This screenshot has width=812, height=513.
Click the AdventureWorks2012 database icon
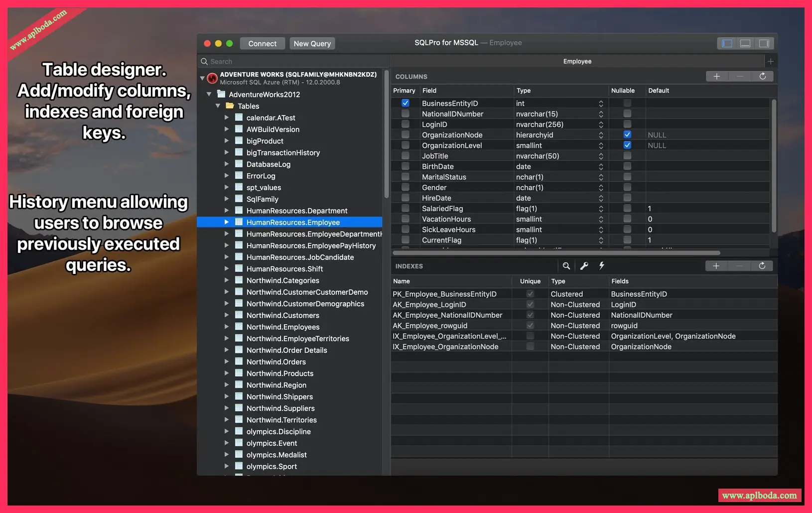221,94
